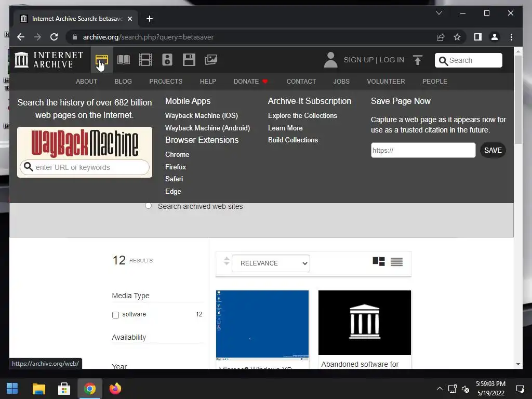Show hidden tray icons chevron
Screen dimensions: 532x399
point(440,389)
